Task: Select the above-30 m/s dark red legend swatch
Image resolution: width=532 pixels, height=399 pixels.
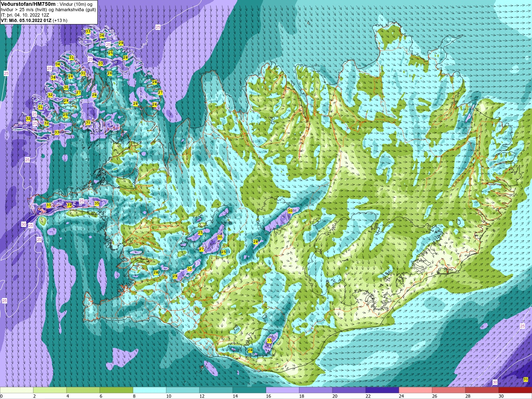Action: [515, 391]
